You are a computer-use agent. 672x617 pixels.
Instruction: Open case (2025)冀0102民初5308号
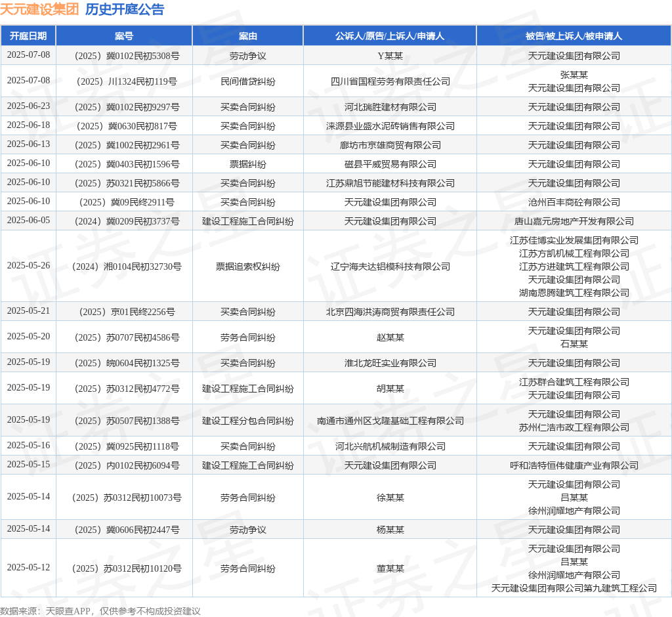coord(124,56)
